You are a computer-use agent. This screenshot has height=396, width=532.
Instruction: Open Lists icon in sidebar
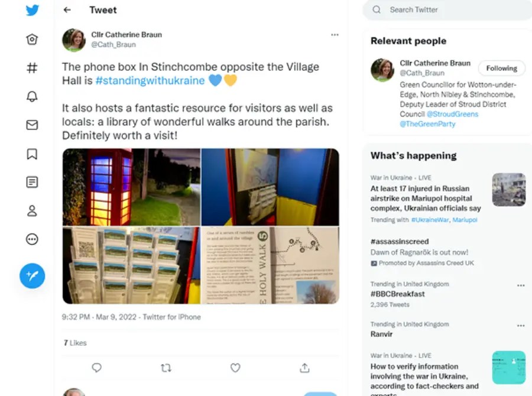coord(32,182)
